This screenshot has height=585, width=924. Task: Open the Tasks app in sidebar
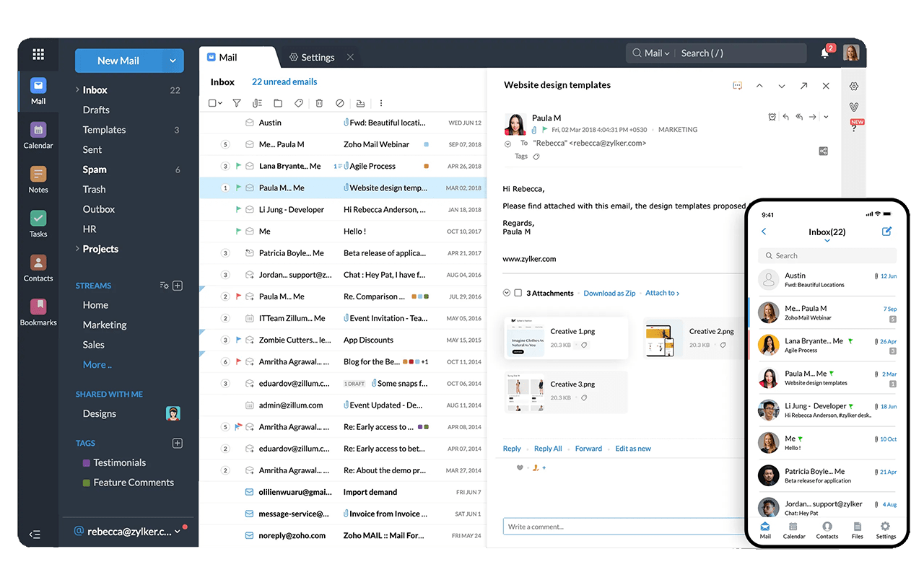point(38,224)
